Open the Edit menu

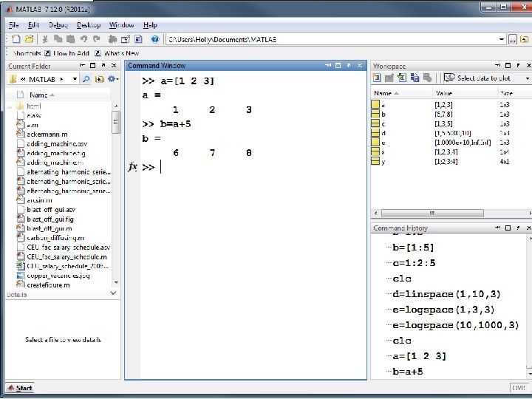coord(33,25)
